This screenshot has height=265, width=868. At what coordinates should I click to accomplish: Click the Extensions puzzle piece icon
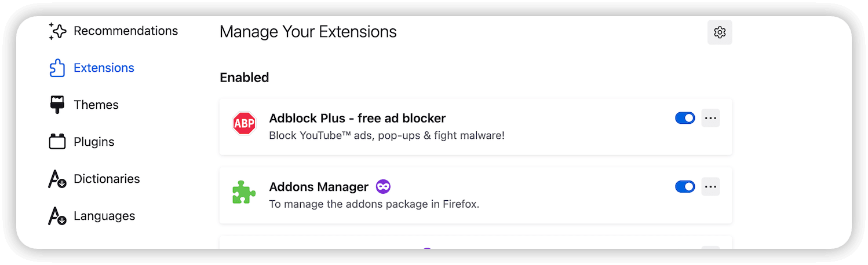coord(57,68)
